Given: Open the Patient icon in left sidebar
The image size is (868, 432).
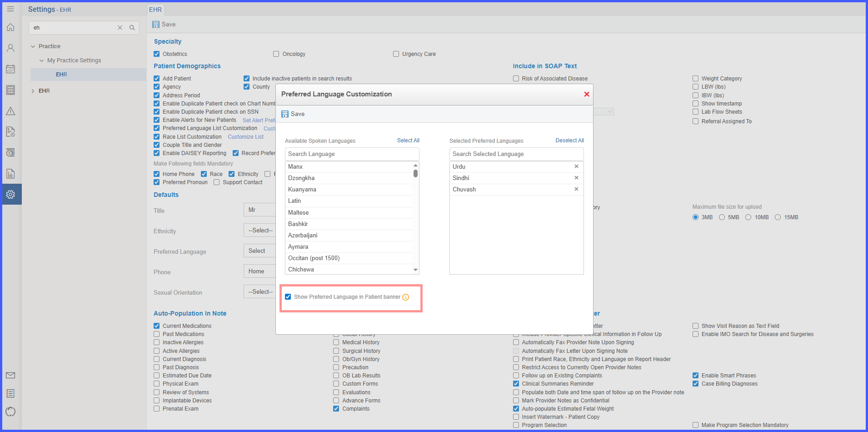Looking at the screenshot, I should pos(10,48).
